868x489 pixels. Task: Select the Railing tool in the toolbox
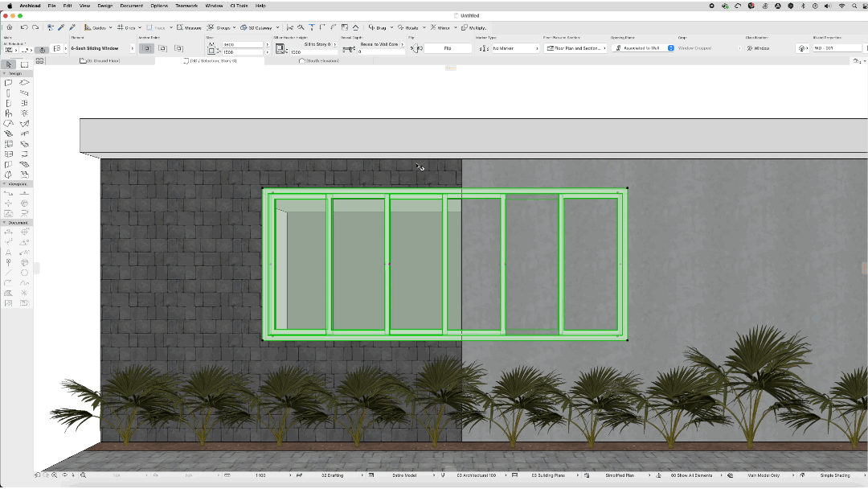(24, 134)
